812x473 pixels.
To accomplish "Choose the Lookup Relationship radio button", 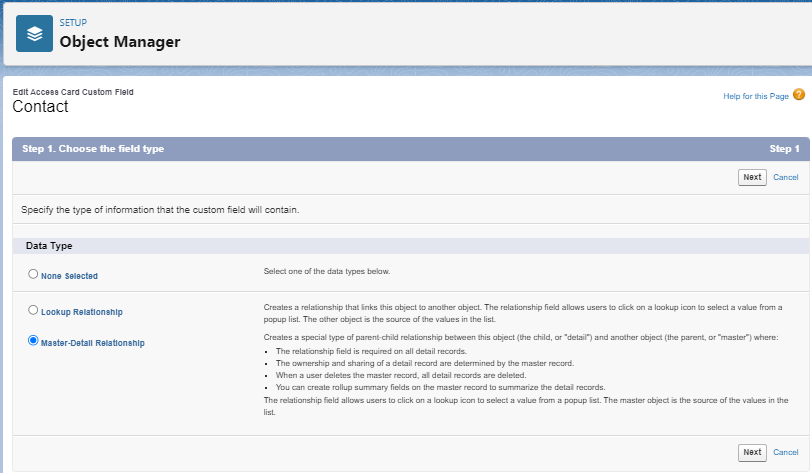I will click(x=33, y=310).
